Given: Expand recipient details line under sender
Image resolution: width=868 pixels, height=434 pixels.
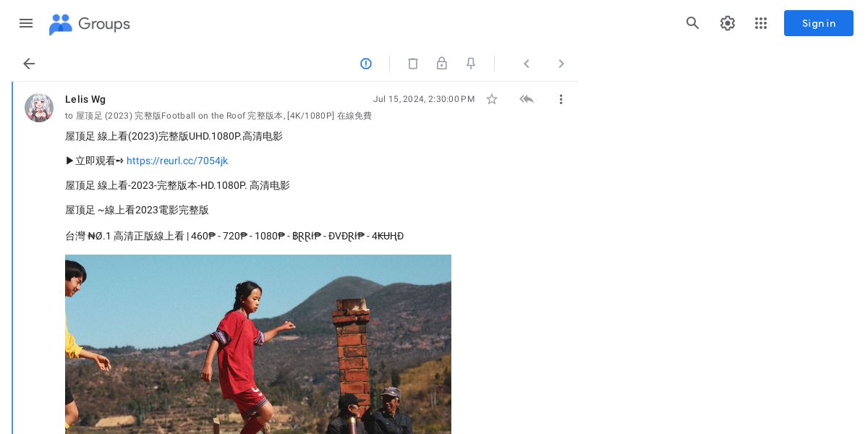Looking at the screenshot, I should [x=218, y=116].
